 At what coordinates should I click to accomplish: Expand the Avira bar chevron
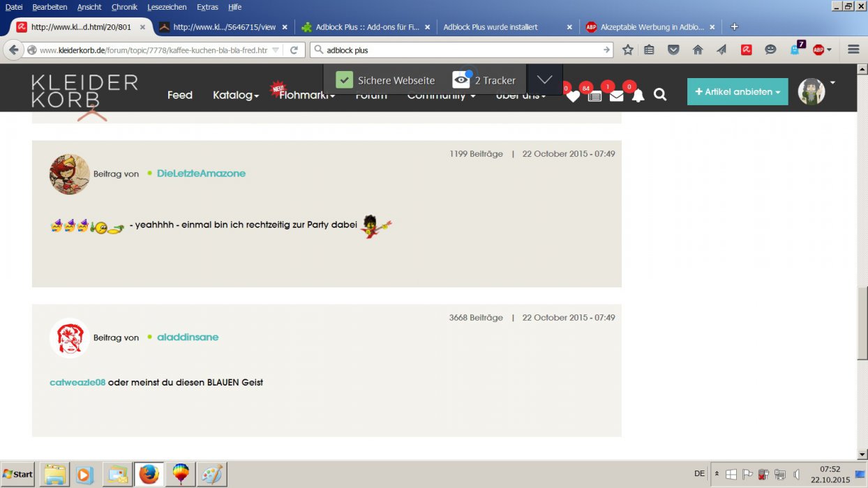coord(545,80)
